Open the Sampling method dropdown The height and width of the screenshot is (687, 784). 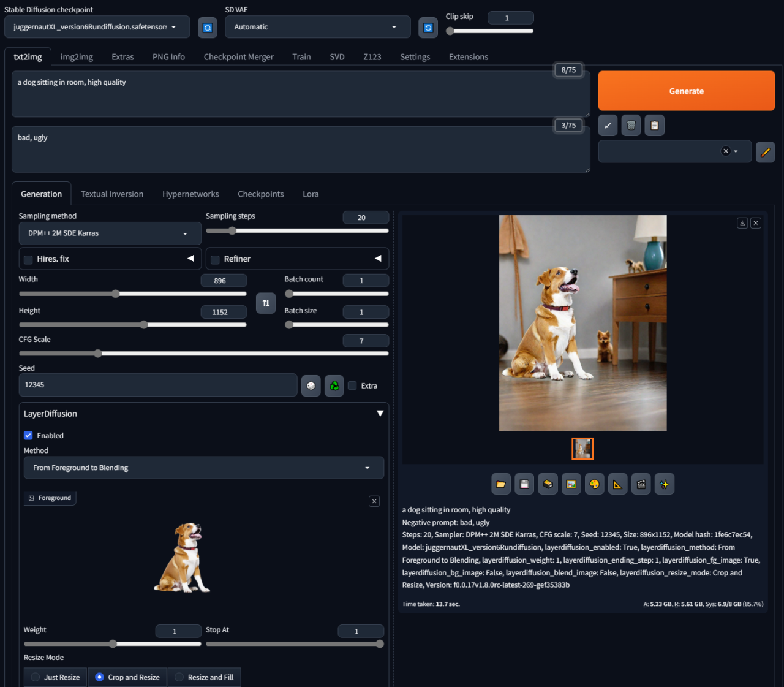110,233
